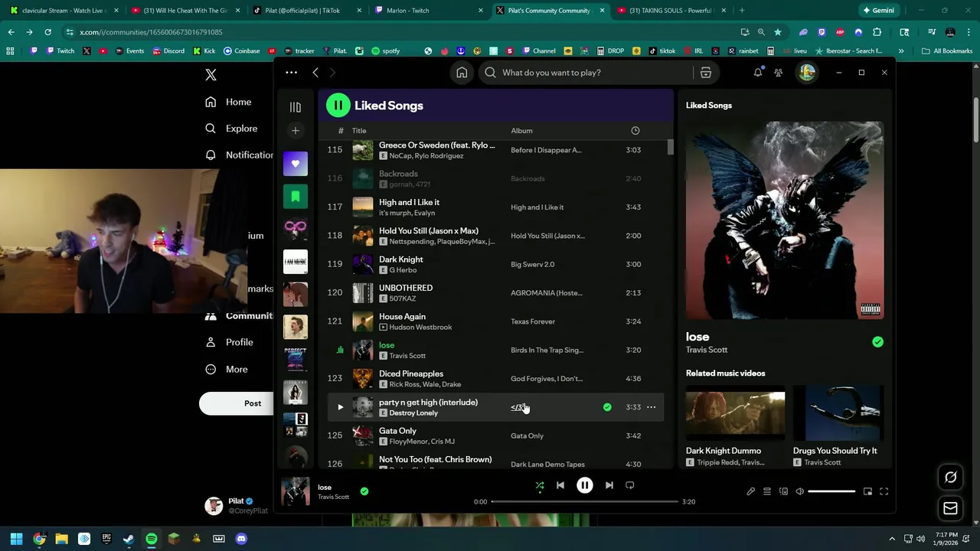The height and width of the screenshot is (551, 980).
Task: Toggle the green checkmark in the right Now Playing panel
Action: coord(877,342)
